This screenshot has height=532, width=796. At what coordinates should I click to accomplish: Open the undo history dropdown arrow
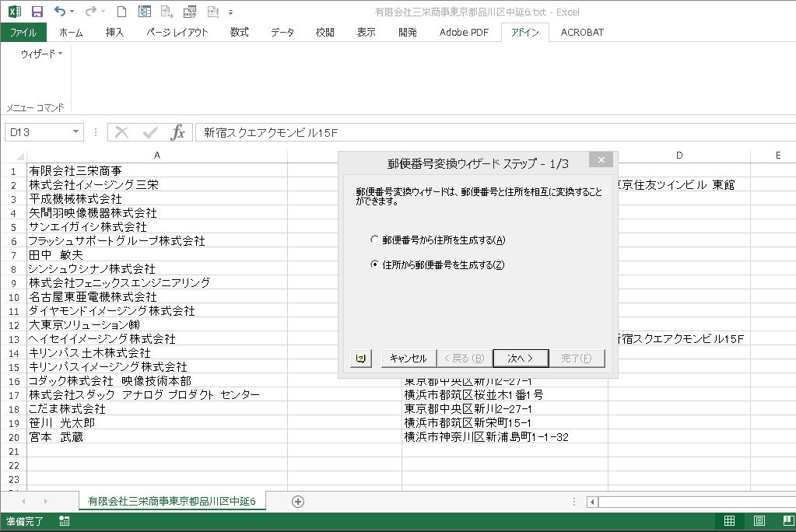(72, 11)
